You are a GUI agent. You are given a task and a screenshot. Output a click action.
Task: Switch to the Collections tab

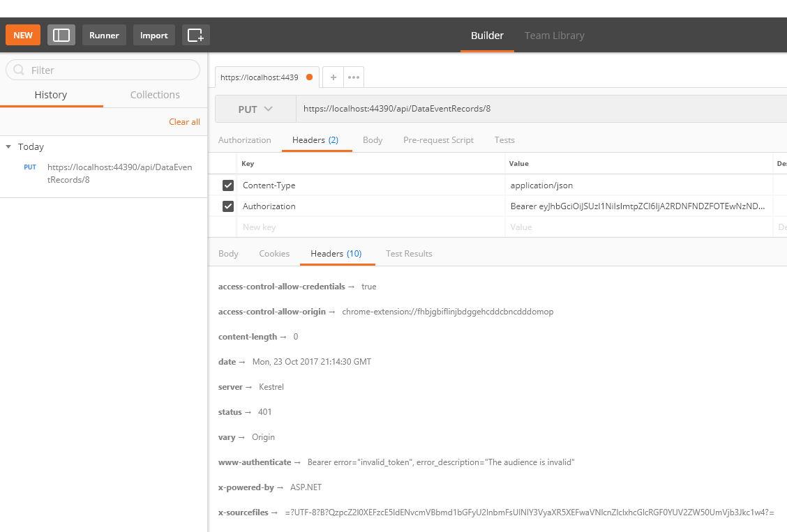155,95
